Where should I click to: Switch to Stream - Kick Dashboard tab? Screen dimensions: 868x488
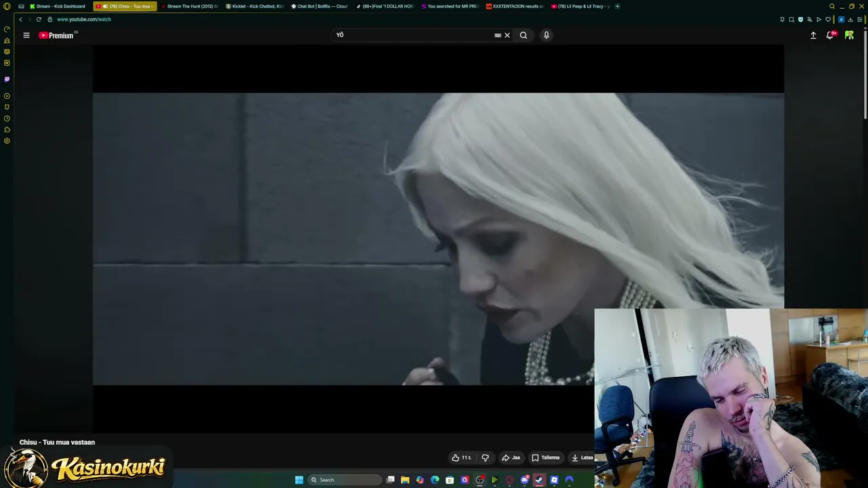[x=58, y=6]
